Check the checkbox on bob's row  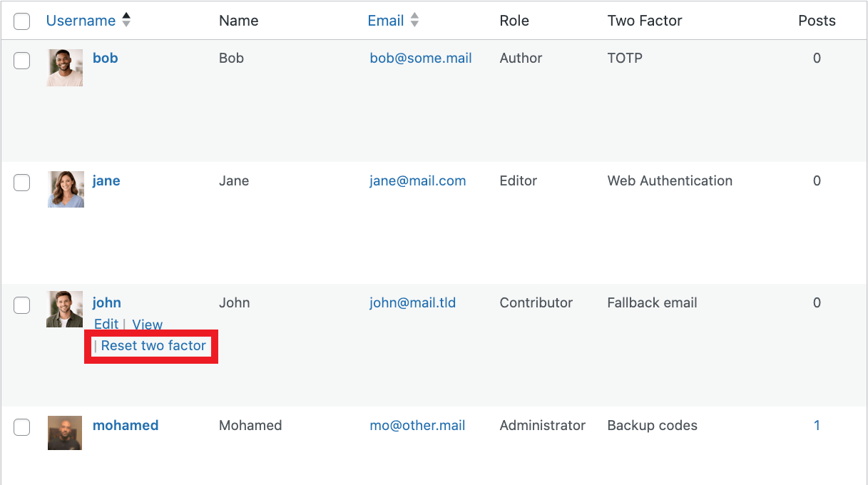tap(21, 61)
